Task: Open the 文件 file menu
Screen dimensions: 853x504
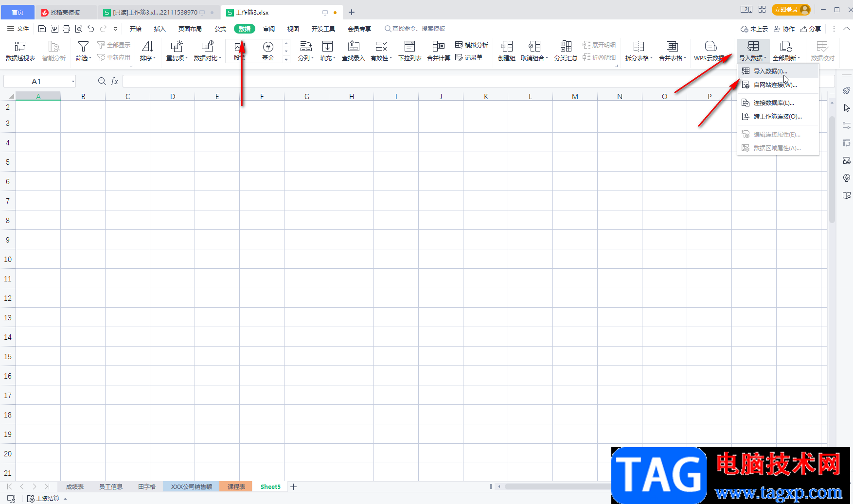Action: [x=18, y=29]
